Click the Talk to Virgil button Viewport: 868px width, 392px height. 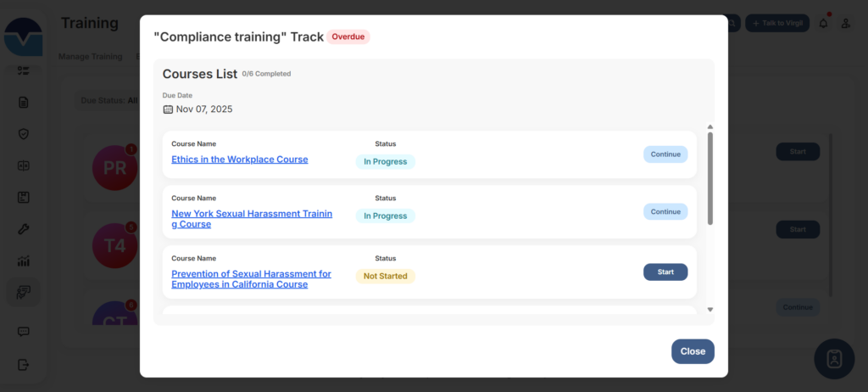777,24
